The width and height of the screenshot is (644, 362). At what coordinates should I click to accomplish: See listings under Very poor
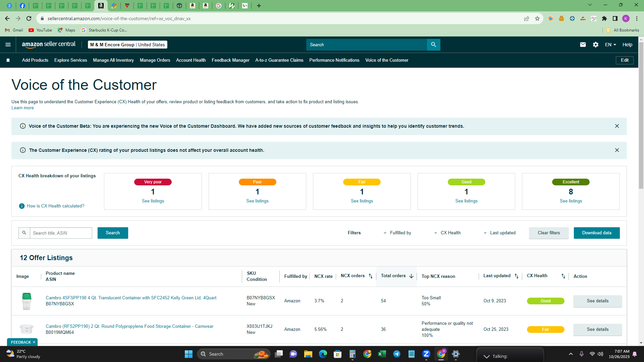coord(153,201)
